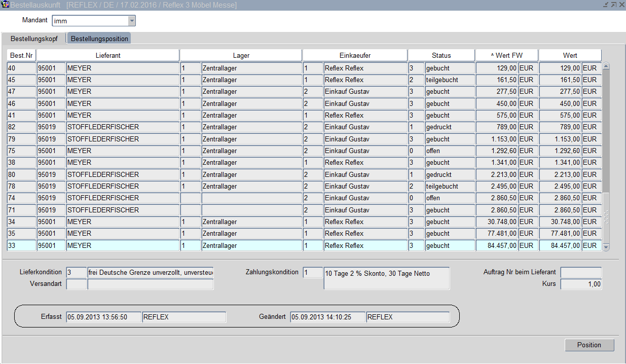Viewport: 626px width, 364px height.
Task: Sort by the Wert FW column header
Action: click(x=506, y=55)
